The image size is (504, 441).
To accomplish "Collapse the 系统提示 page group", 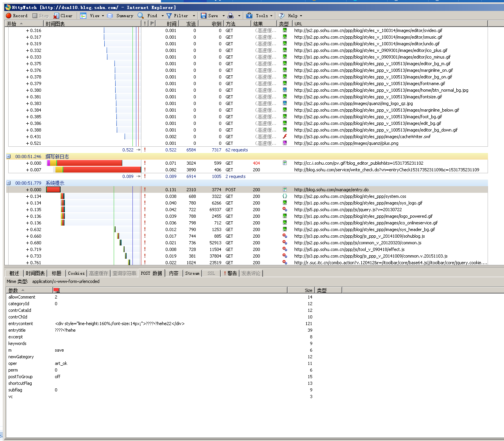I will 8,183.
